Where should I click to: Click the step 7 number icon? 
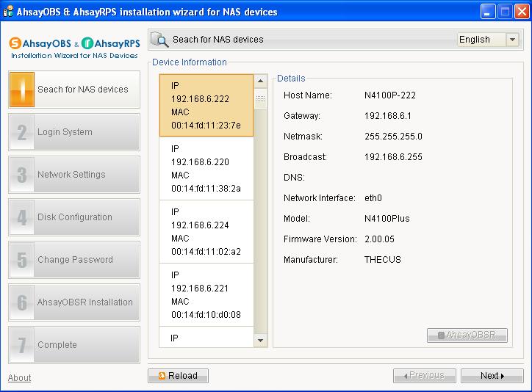pyautogui.click(x=22, y=345)
